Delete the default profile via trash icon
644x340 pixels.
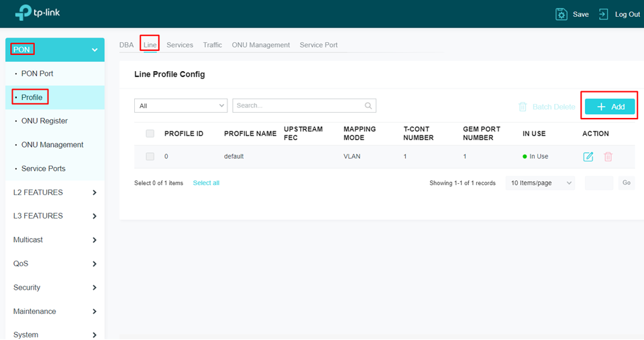(x=608, y=157)
